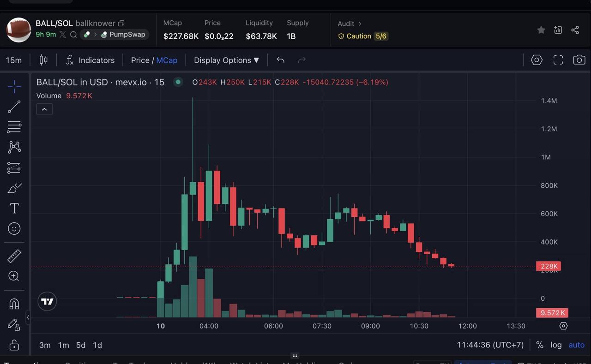Image resolution: width=591 pixels, height=364 pixels.
Task: Open the candlestick chart type selector
Action: (43, 60)
